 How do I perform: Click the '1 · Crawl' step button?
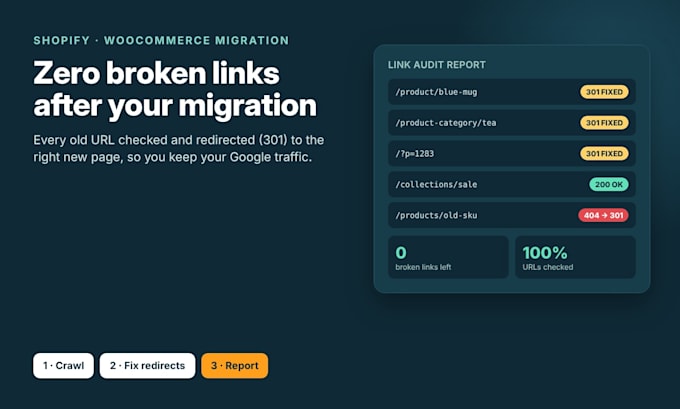(x=63, y=366)
